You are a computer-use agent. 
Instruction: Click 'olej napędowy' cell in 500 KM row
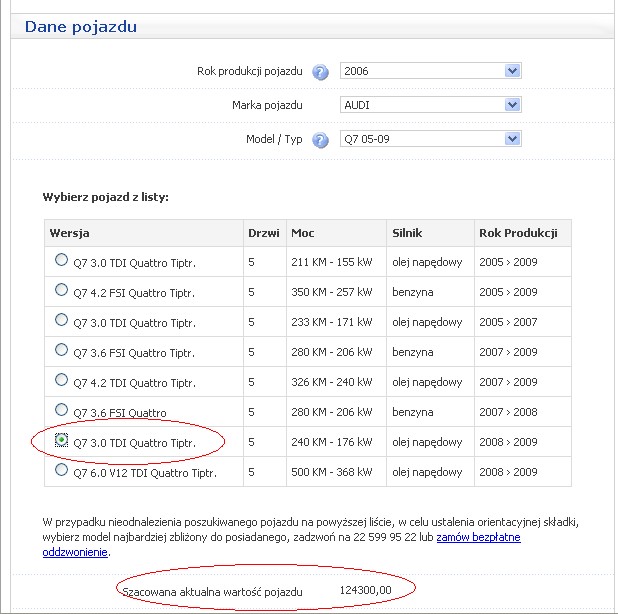point(430,472)
